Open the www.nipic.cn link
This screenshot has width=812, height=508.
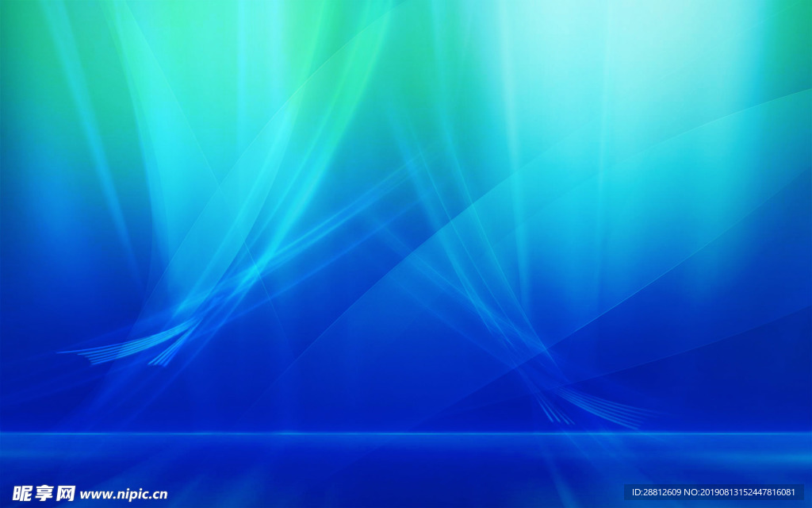[x=123, y=494]
